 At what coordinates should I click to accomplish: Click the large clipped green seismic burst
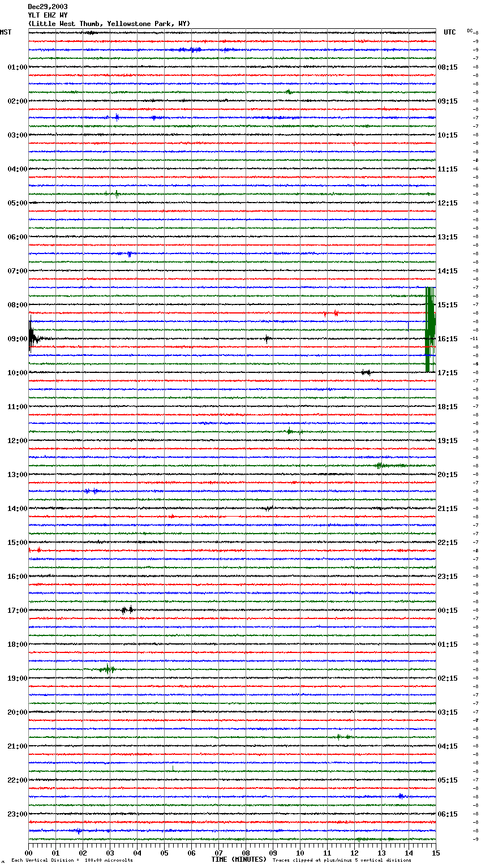430,329
